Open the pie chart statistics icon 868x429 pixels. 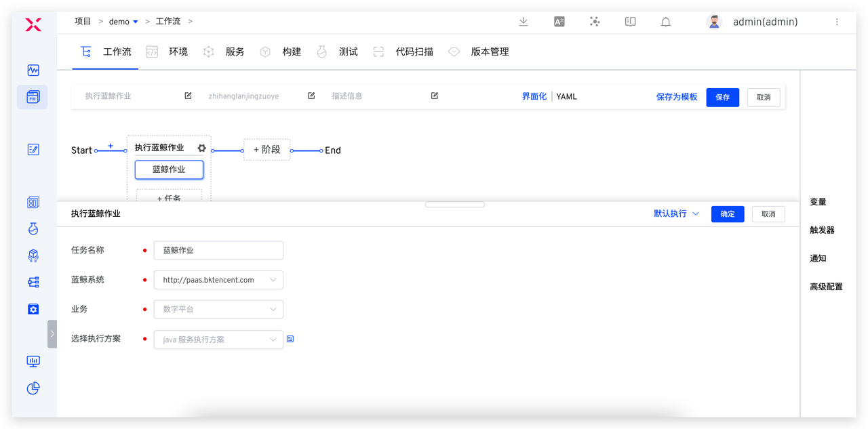point(33,388)
